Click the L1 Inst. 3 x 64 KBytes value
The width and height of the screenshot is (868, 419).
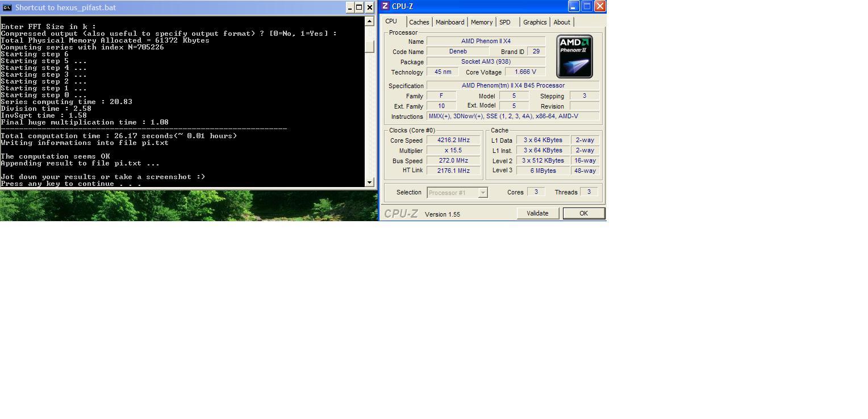point(543,150)
